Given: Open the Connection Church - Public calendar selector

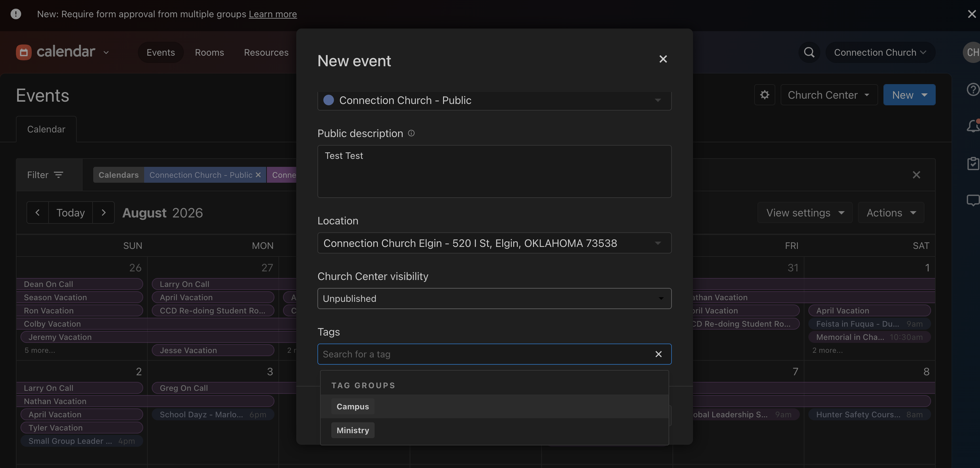Looking at the screenshot, I should 494,100.
